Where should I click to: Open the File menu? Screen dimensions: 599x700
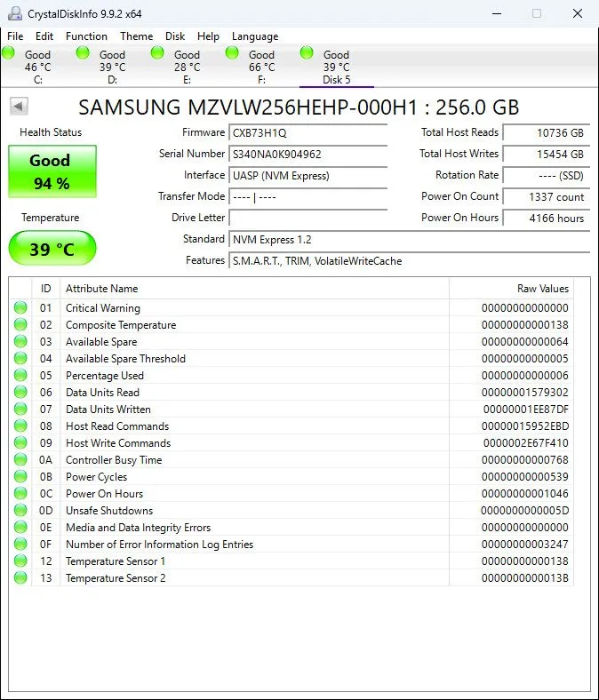[x=15, y=36]
